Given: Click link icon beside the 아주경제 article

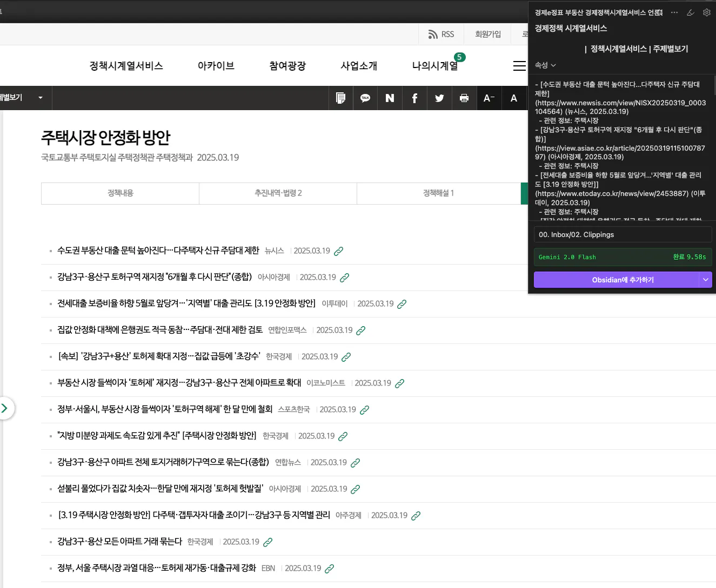Looking at the screenshot, I should tap(416, 516).
